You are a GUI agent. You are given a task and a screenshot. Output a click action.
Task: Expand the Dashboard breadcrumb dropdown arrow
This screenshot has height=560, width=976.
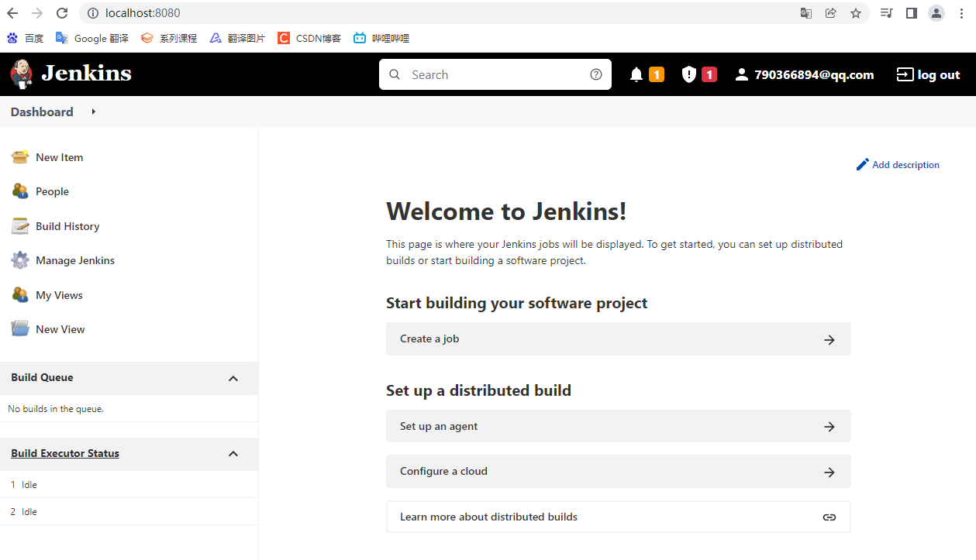pyautogui.click(x=93, y=112)
